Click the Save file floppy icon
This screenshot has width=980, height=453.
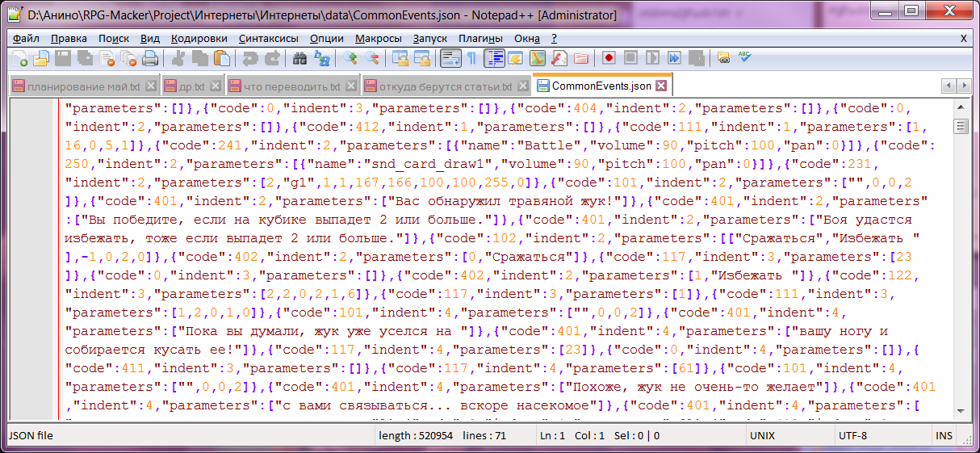click(x=63, y=58)
